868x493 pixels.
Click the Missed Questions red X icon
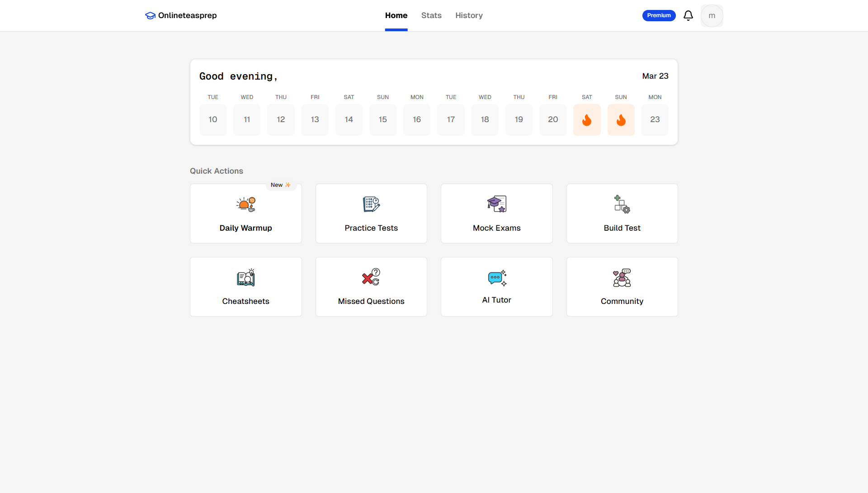371,277
